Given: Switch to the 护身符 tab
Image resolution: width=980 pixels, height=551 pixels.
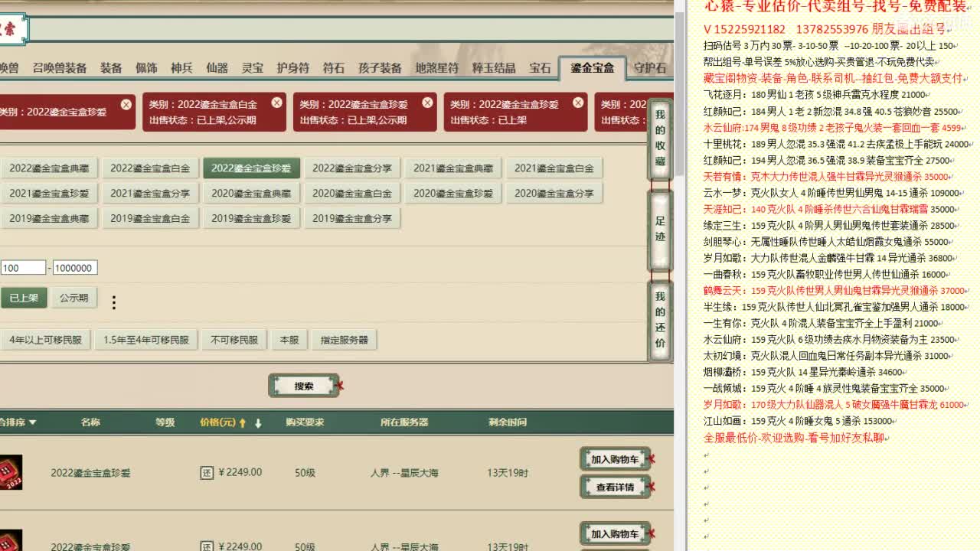Looking at the screenshot, I should (293, 68).
